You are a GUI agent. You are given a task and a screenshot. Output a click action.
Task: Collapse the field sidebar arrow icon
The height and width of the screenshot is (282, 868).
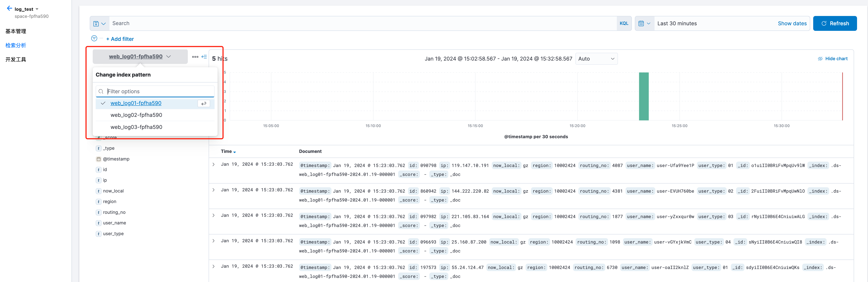click(204, 57)
